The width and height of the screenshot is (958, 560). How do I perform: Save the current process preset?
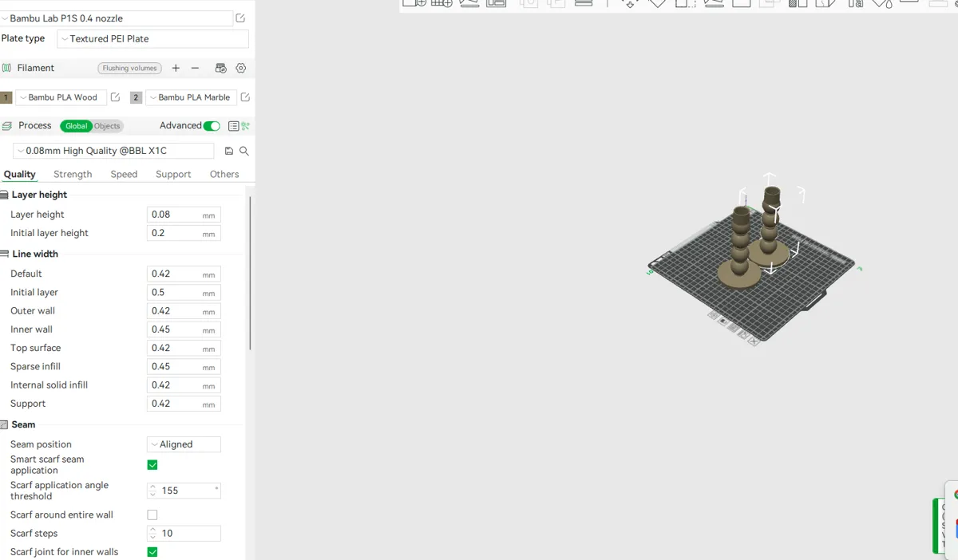(x=229, y=151)
